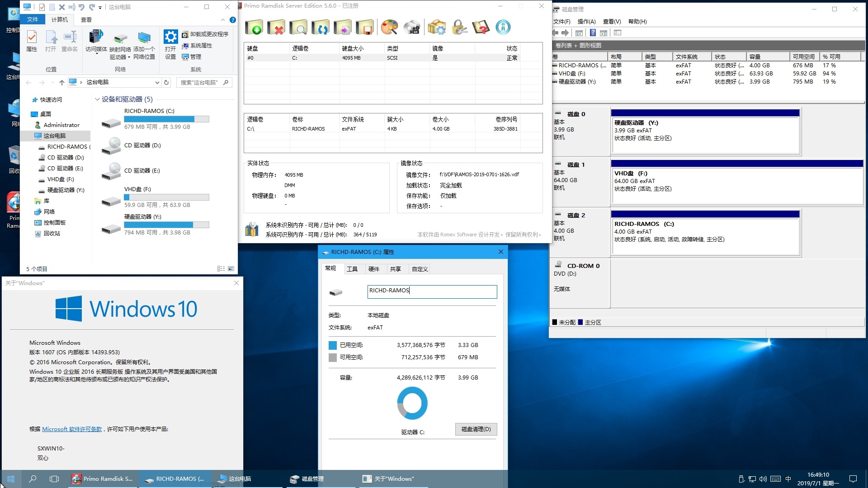Click the create new ramdisk icon in Primo Ramdisk
Screen dimensions: 868x488
(x=254, y=27)
